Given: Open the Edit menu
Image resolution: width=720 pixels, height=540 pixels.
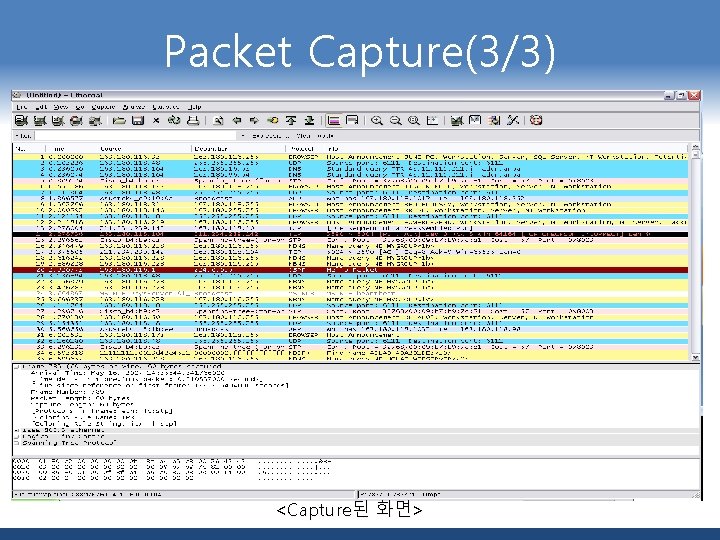Looking at the screenshot, I should click(41, 107).
